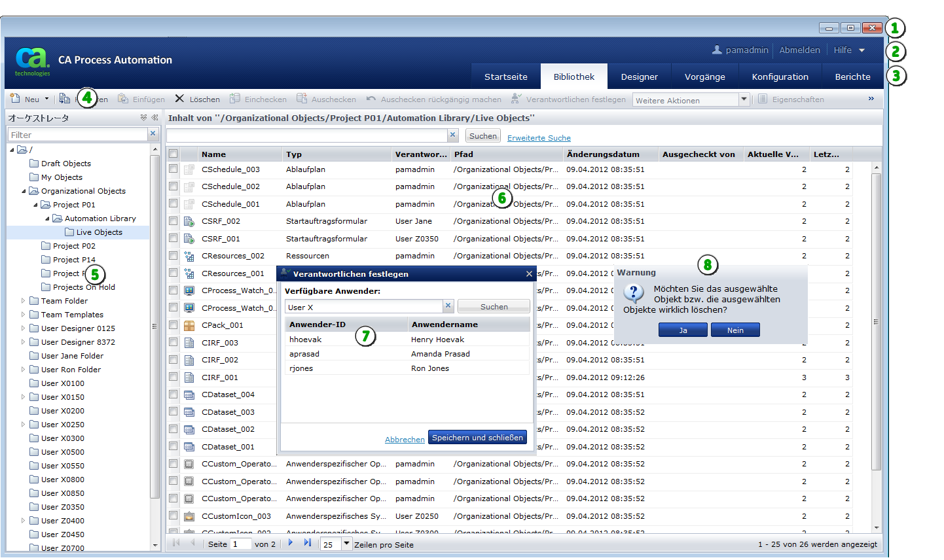Image resolution: width=944 pixels, height=560 pixels.
Task: Click Verantwortlichen festlegen toolbar icon
Action: click(x=517, y=99)
